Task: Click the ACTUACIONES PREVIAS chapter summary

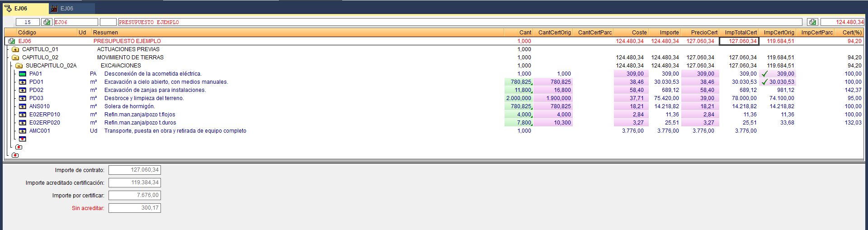Action: point(128,49)
